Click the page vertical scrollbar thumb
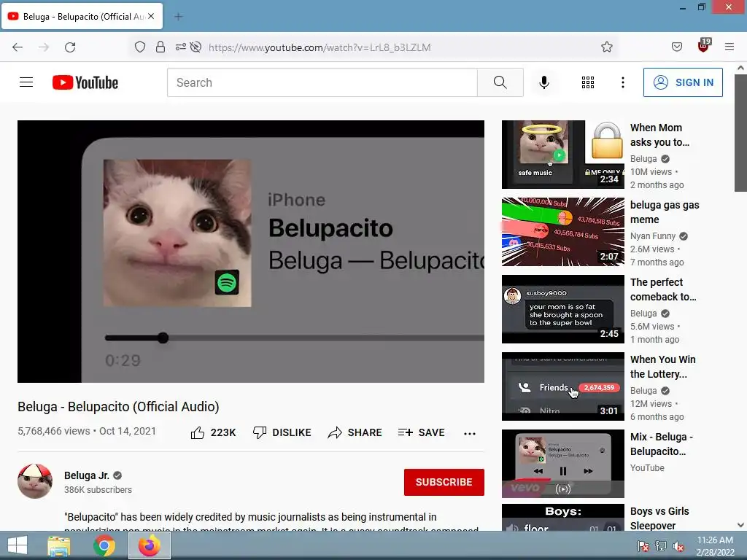 pyautogui.click(x=740, y=133)
